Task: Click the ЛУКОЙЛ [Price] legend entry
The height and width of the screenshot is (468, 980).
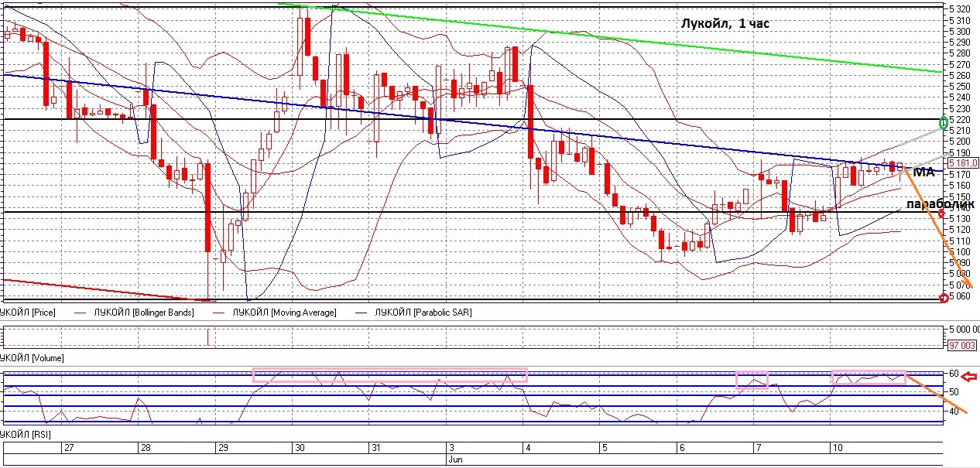Action: 28,313
